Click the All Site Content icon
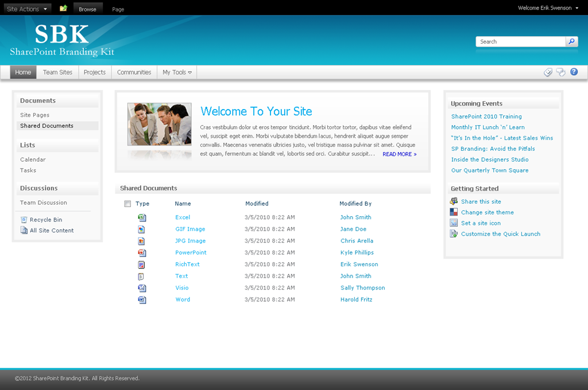The width and height of the screenshot is (588, 390). coord(24,231)
